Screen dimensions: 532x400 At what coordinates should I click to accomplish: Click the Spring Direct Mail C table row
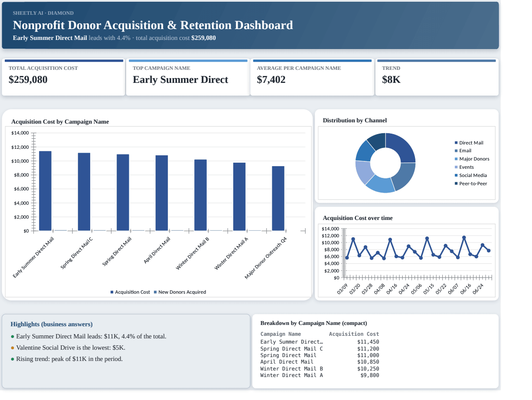[320, 349]
